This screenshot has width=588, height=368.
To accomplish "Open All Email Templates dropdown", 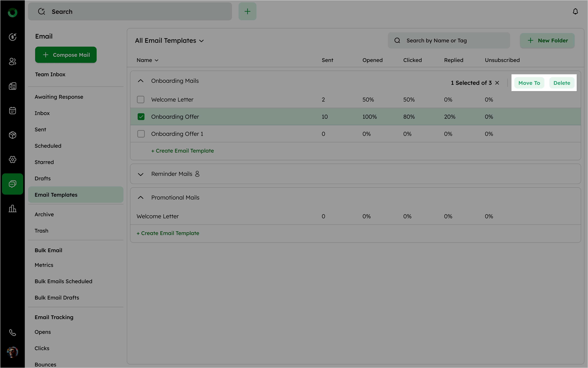I will [x=169, y=41].
